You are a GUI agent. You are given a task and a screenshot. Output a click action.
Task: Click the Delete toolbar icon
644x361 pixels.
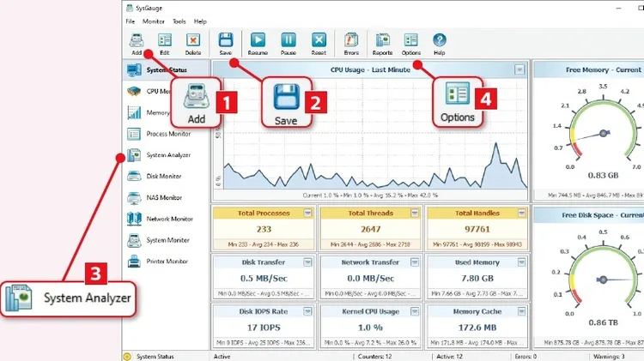tap(193, 40)
